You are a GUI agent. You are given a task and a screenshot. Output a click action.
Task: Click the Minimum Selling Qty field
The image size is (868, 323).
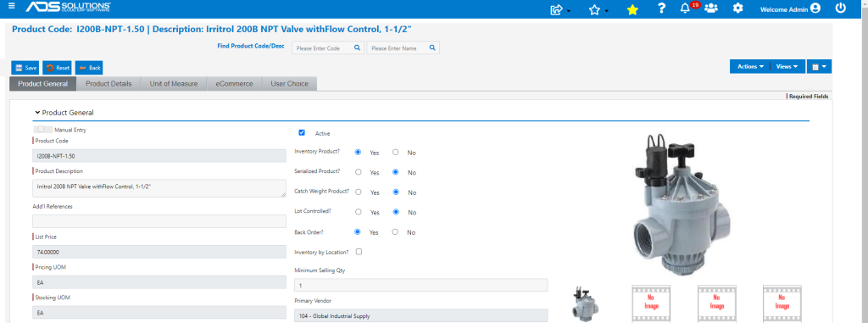[420, 285]
